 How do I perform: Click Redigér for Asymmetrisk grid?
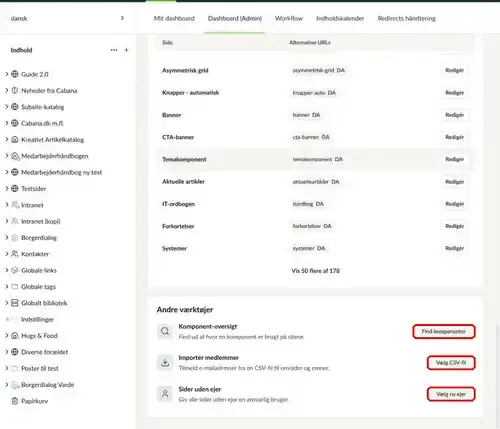pos(455,70)
